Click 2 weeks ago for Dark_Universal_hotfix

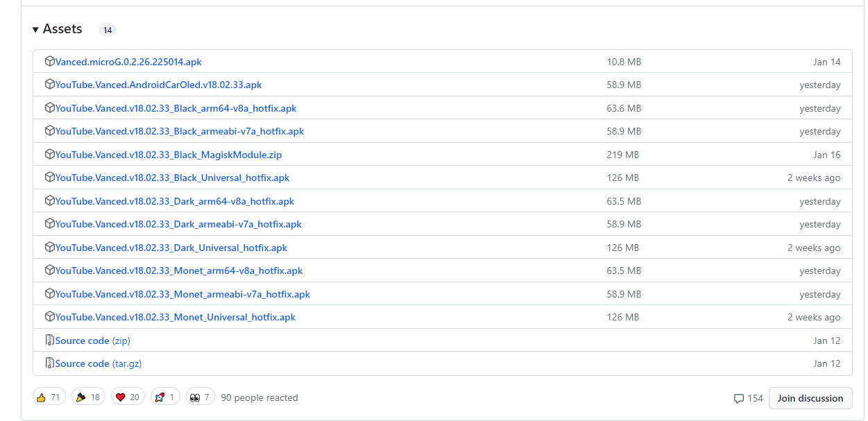coord(814,248)
